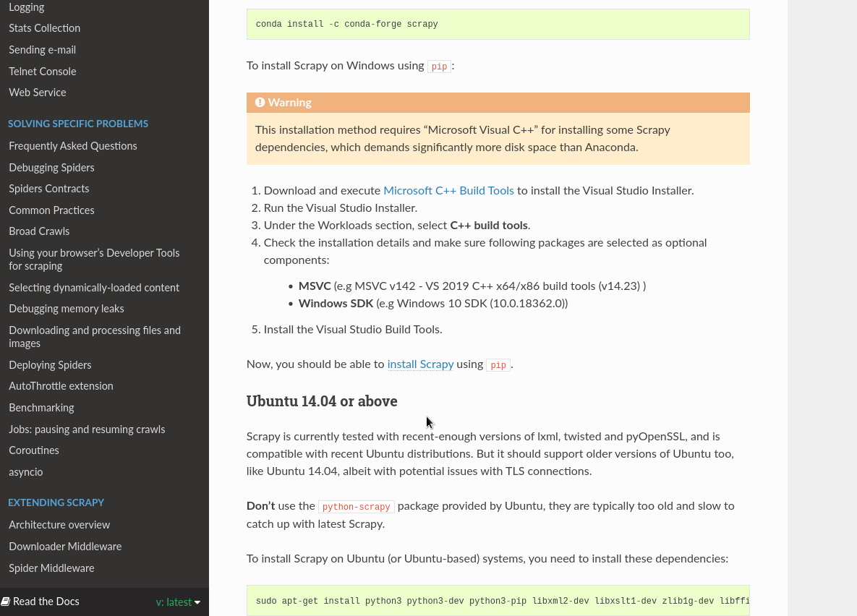Navigate to Broad Crawls
This screenshot has height=616, width=857.
click(x=39, y=231)
